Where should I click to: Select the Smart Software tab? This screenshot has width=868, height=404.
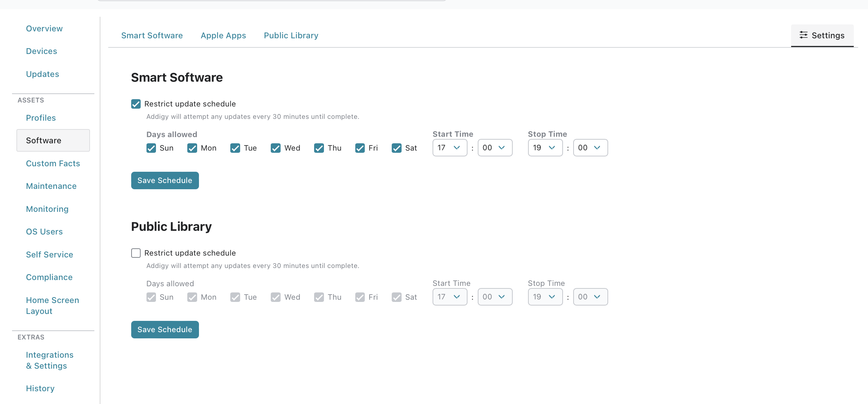(152, 35)
